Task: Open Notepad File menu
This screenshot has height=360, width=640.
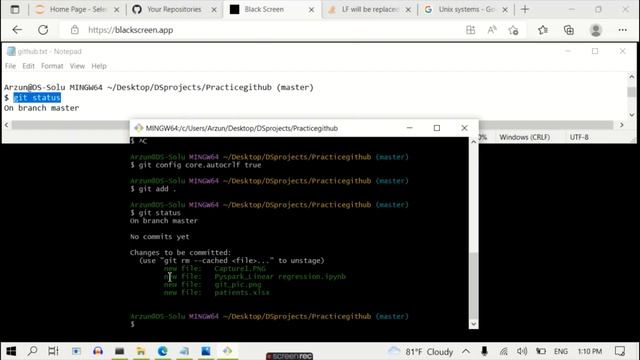Action: (x=10, y=66)
